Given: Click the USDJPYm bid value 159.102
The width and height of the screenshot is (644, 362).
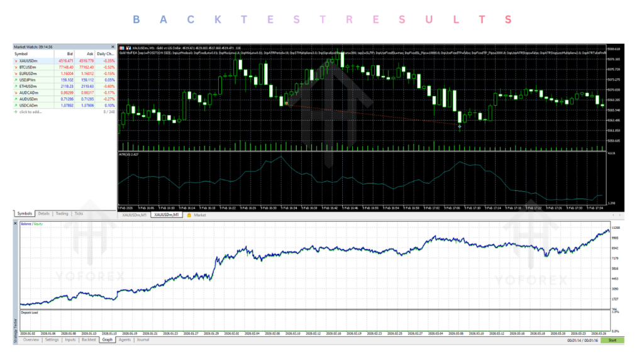Looking at the screenshot, I should (x=67, y=80).
